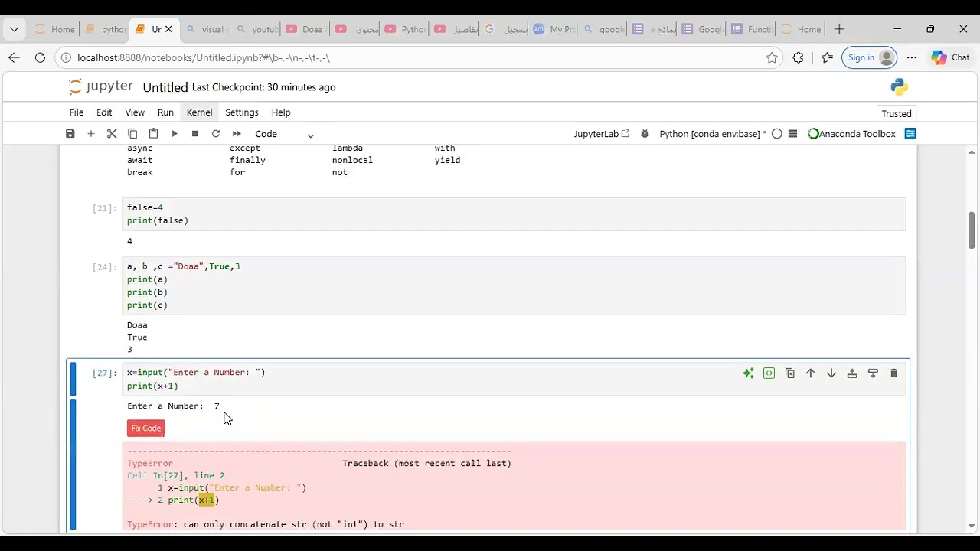This screenshot has height=551, width=980.
Task: Open the View menu
Action: point(135,112)
